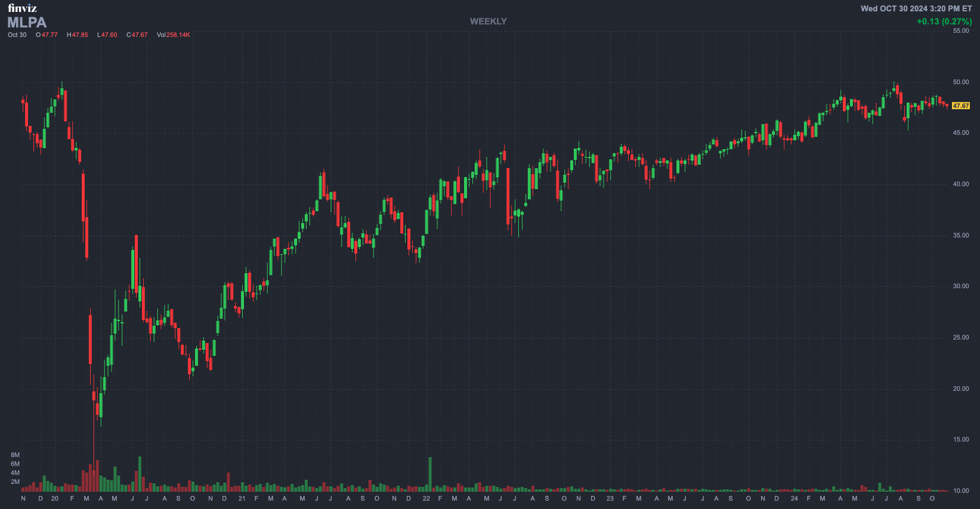
Task: Click the 55.00 price axis label
Action: [x=961, y=31]
